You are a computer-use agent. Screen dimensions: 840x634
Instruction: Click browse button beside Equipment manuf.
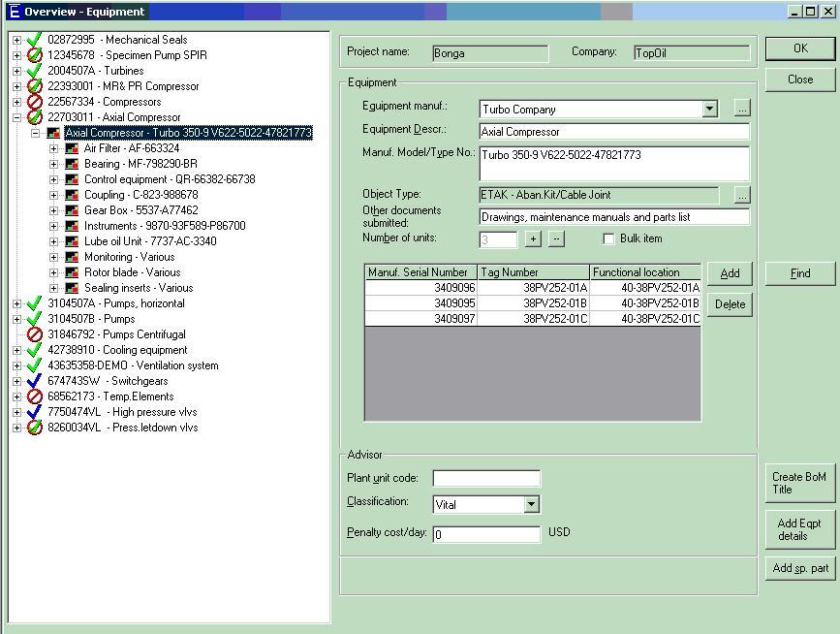742,109
